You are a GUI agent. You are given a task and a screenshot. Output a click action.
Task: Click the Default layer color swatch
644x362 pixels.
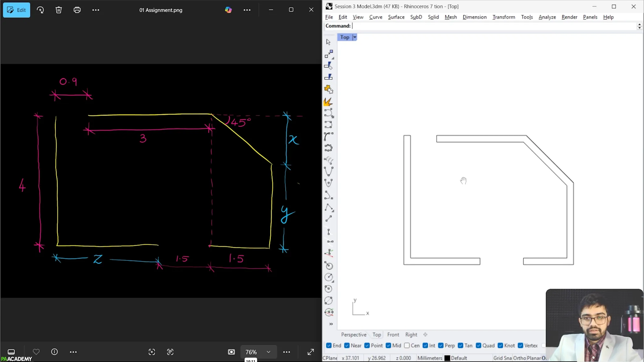[447, 358]
